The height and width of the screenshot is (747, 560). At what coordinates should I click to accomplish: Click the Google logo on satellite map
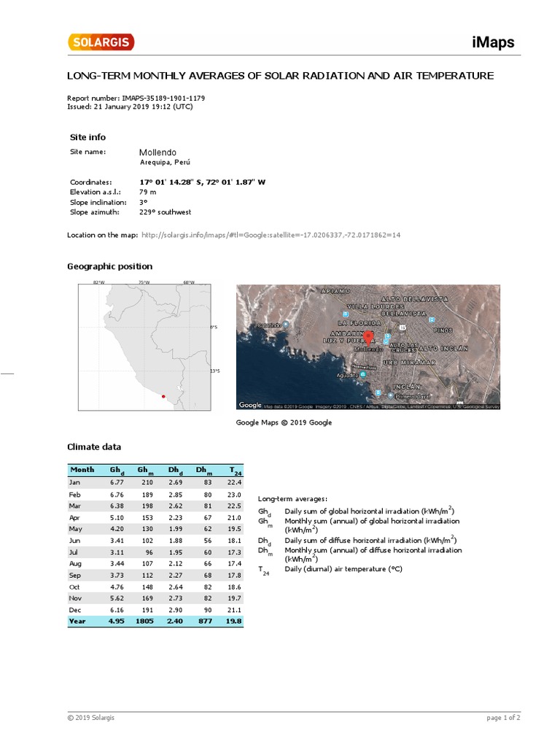point(250,404)
